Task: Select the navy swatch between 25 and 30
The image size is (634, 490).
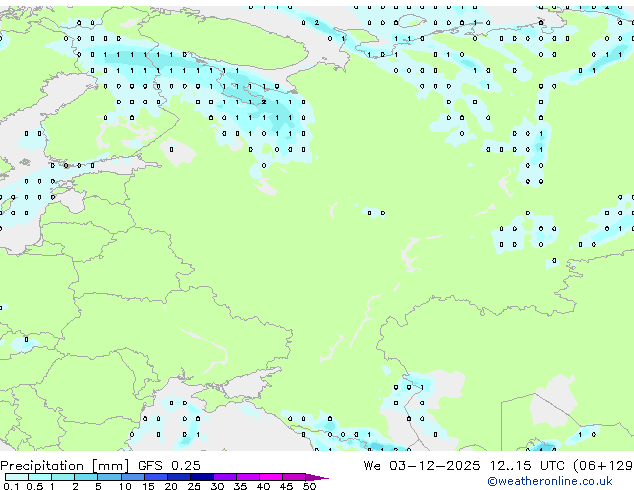Action: tap(202, 477)
